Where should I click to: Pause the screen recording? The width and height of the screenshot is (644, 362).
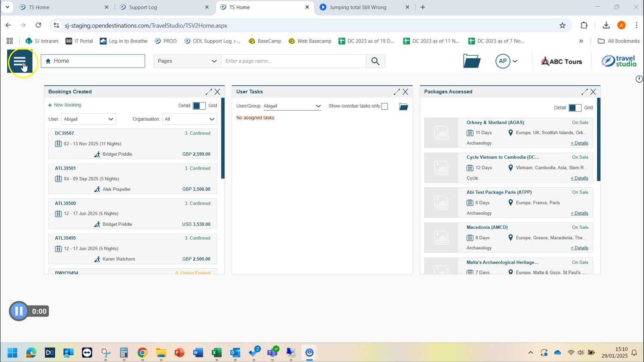click(19, 311)
